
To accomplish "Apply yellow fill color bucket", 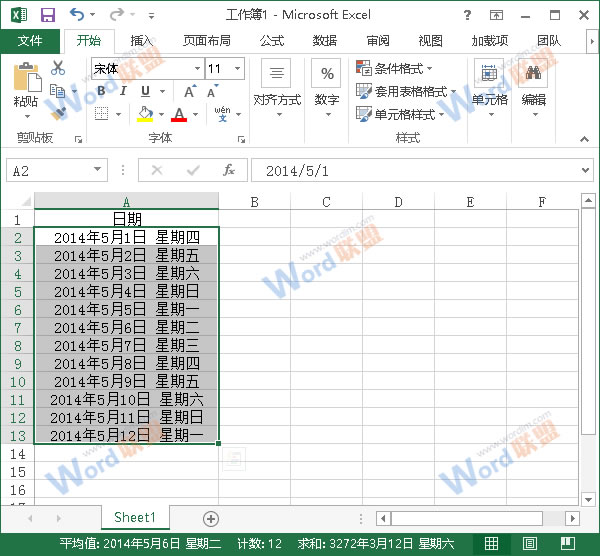I will [x=145, y=114].
